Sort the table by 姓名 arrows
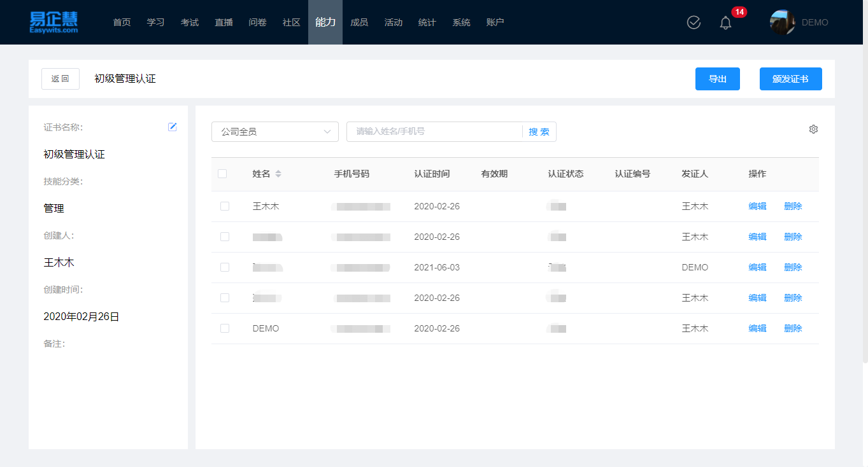Screen dimensions: 868x467 click(x=278, y=174)
